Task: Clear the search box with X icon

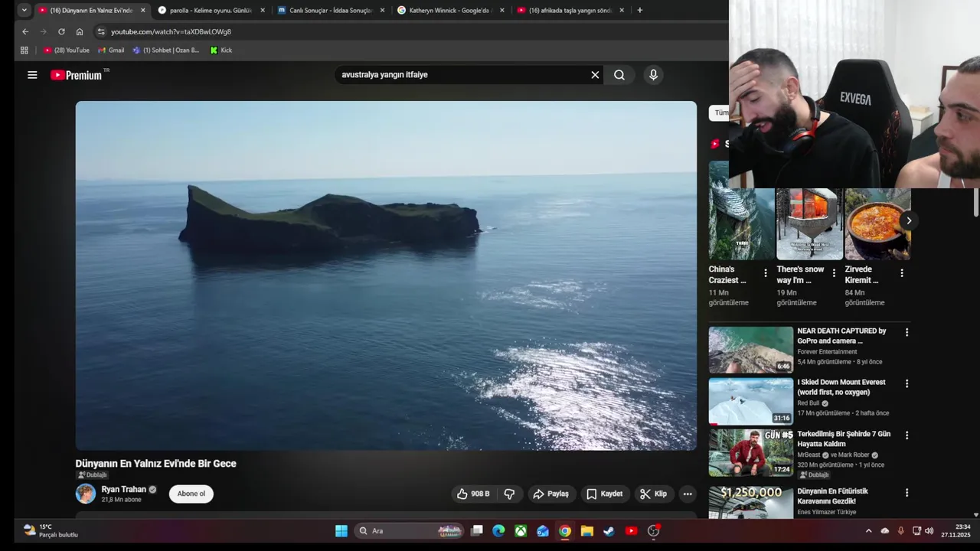Action: [x=595, y=75]
